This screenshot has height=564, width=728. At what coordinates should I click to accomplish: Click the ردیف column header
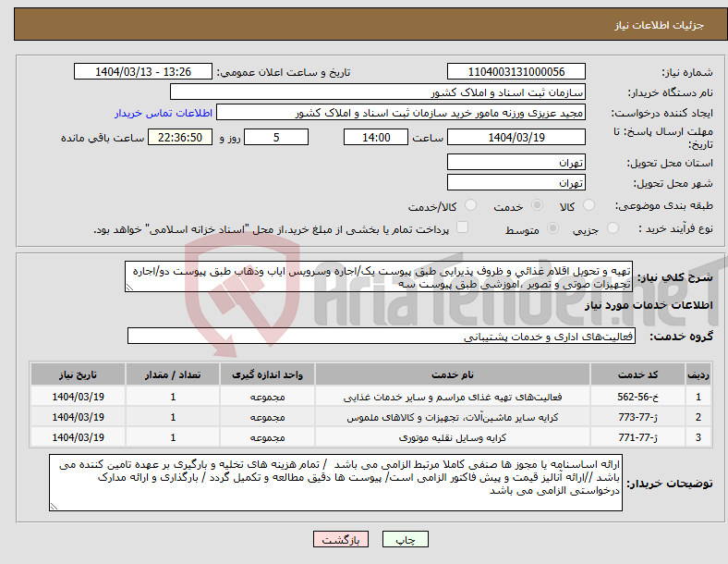tap(698, 374)
